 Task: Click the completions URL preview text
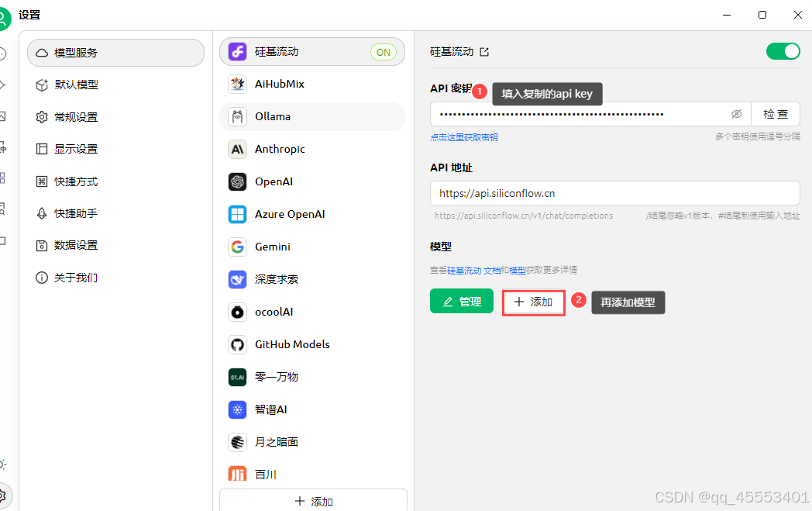524,216
